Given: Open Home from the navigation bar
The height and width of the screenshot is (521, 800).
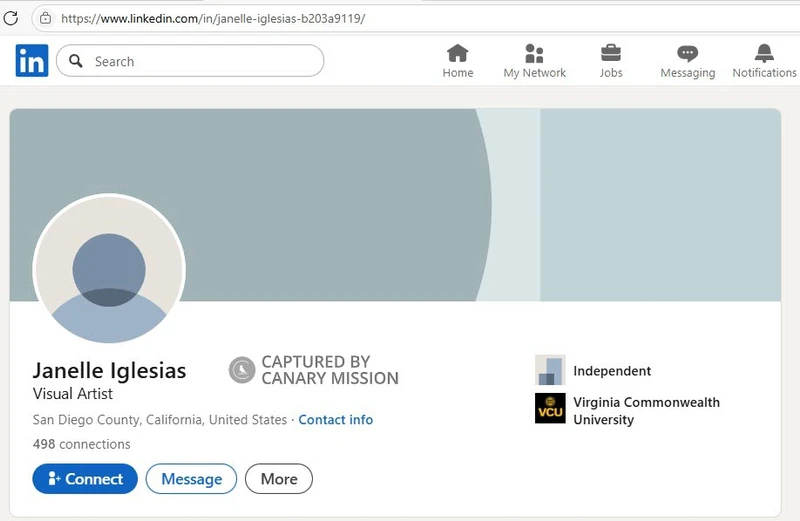Looking at the screenshot, I should pyautogui.click(x=458, y=61).
